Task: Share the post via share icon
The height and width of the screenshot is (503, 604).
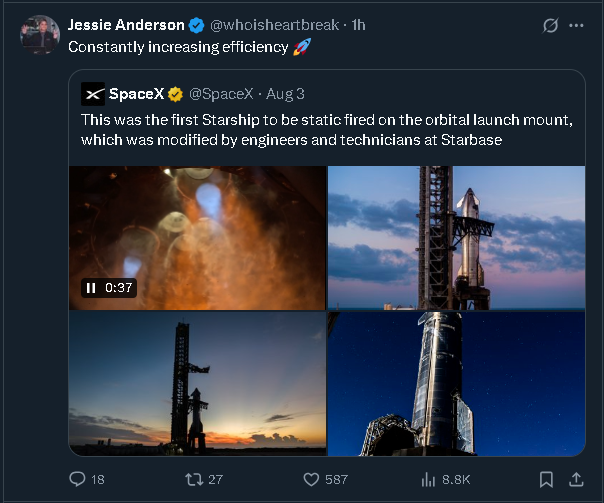Action: pyautogui.click(x=576, y=480)
